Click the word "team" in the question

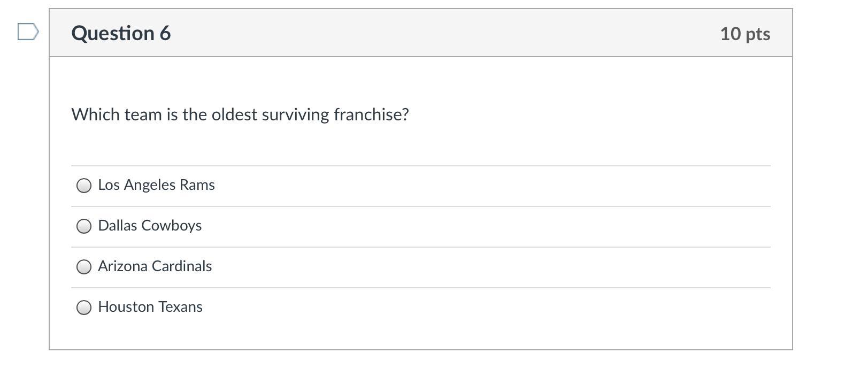coord(143,114)
